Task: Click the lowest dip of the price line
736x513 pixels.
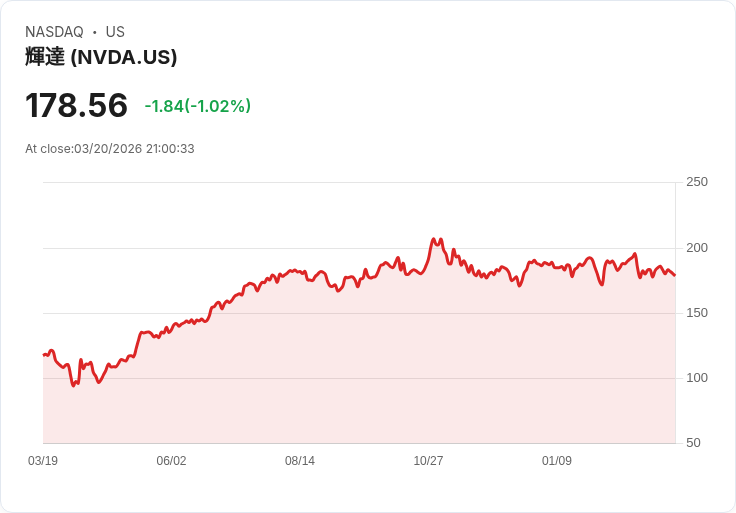Action: pos(73,385)
